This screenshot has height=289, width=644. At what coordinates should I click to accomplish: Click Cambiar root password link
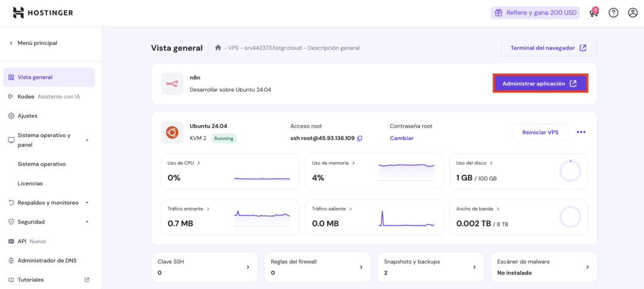[401, 138]
